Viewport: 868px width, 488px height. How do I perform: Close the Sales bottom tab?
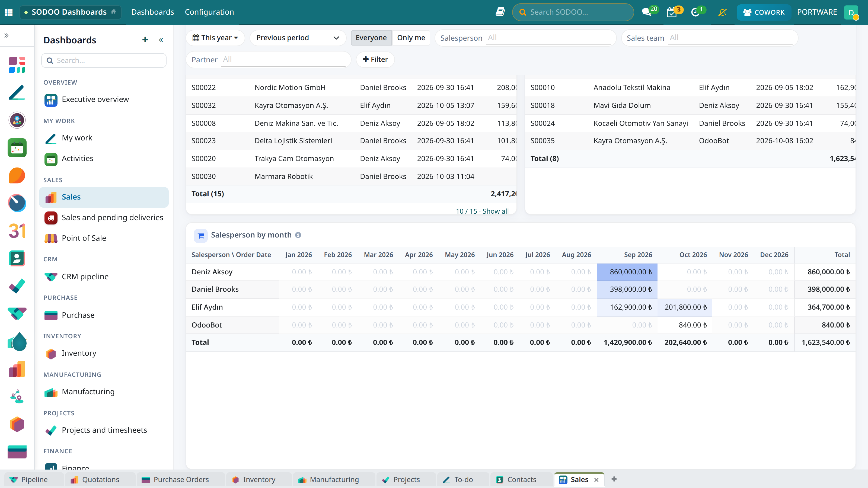(596, 480)
